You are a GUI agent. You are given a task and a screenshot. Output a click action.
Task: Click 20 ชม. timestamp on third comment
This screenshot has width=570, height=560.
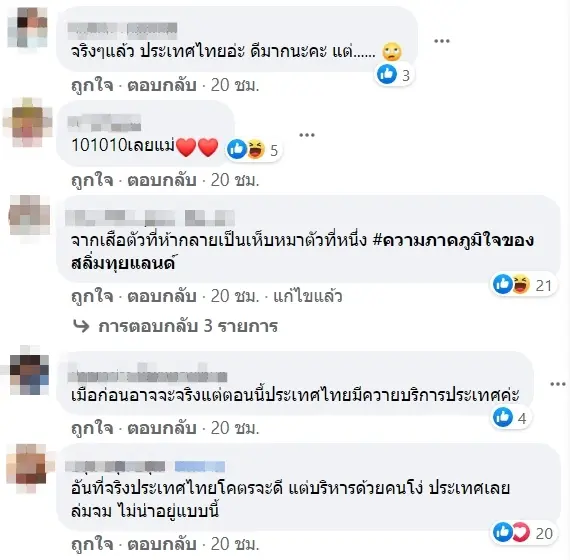235,296
